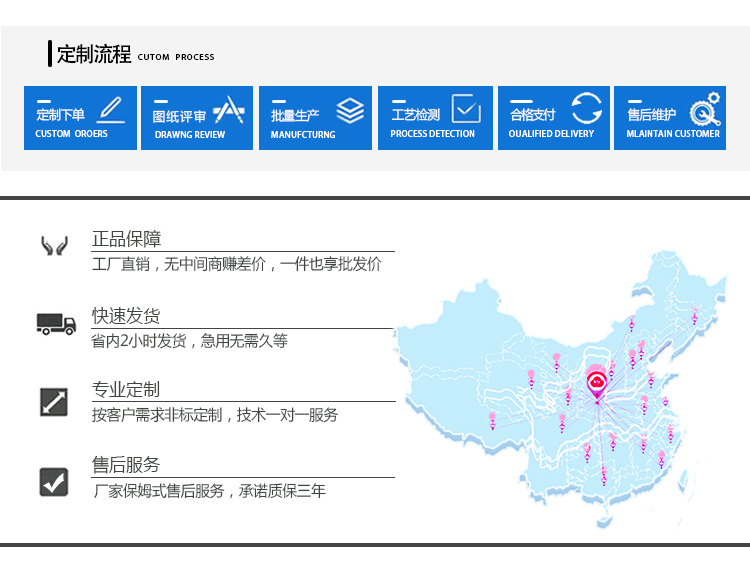Click the gears icon on 售后维护

[x=705, y=108]
